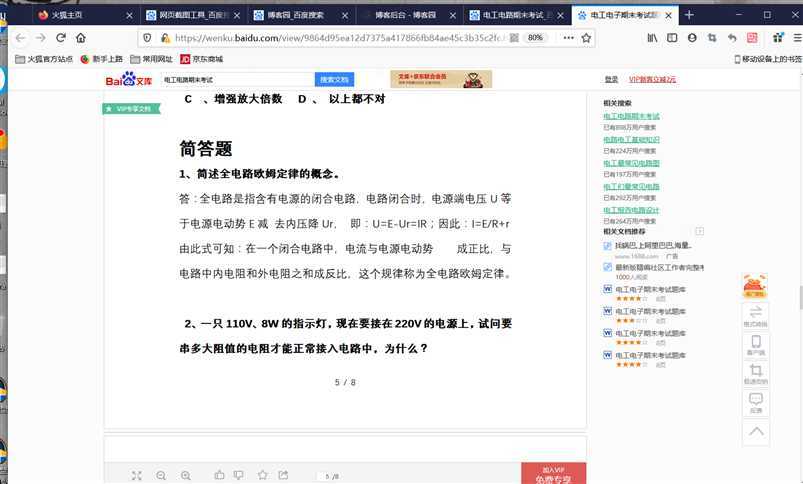Screen dimensions: 803x484
Task: Open the 京东商城 bookmark
Action: (x=201, y=59)
